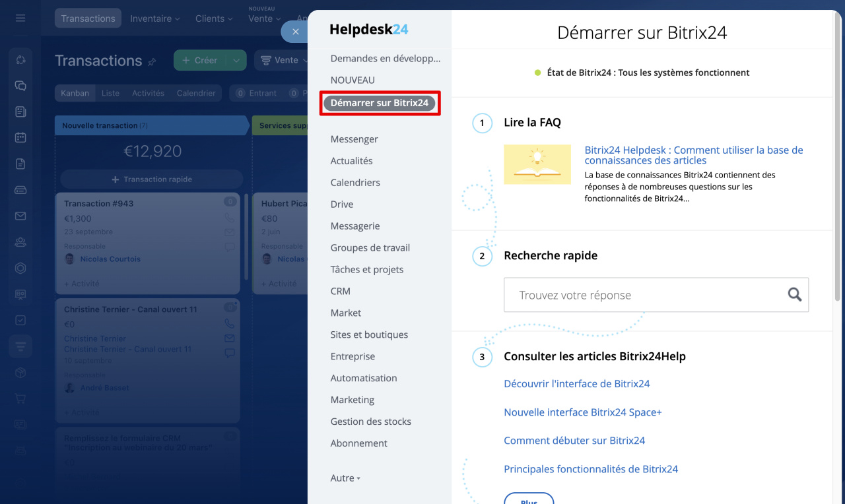Close the Helpdesk24 slider panel

295,32
